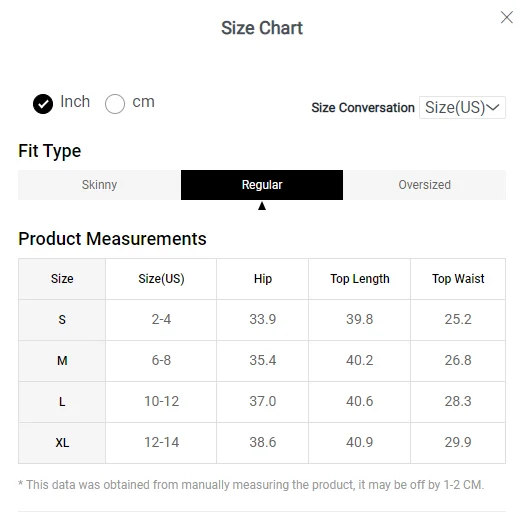Click the dropdown chevron arrow
Image resolution: width=520 pixels, height=513 pixels.
tap(493, 107)
